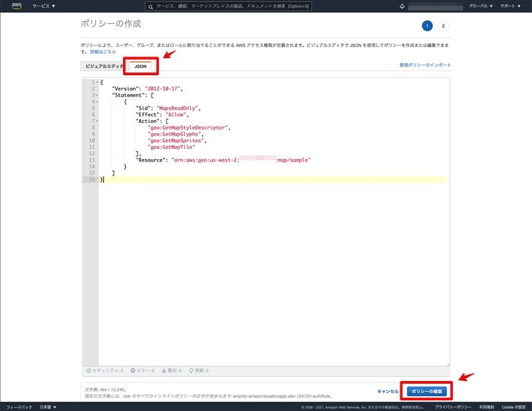Screen dimensions: 532x411
Task: Click the editor resize handle corner
Action: pos(448,364)
